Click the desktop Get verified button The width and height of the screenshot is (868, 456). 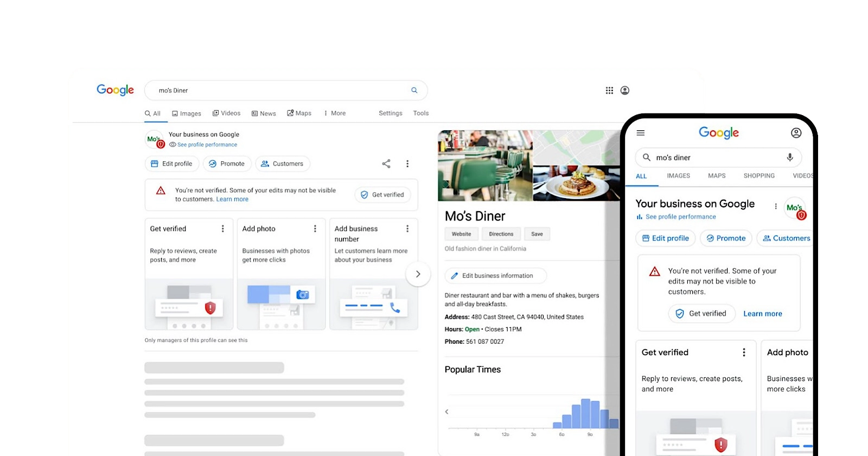383,195
